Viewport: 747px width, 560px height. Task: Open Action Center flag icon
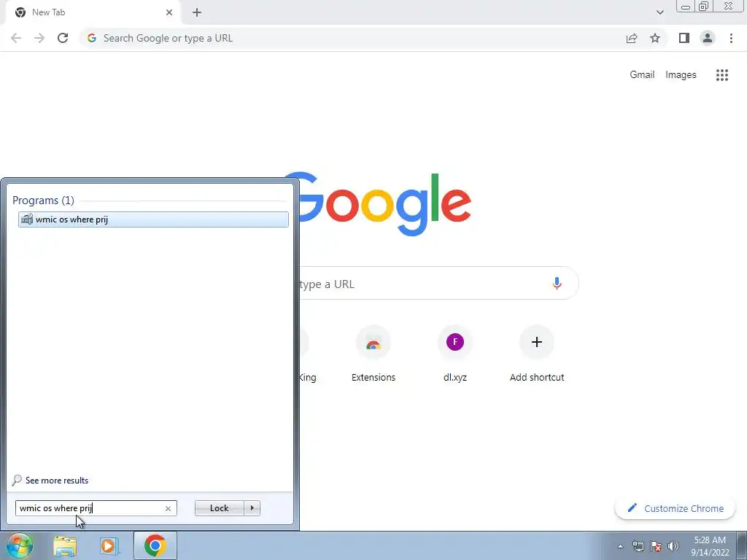[x=656, y=546]
